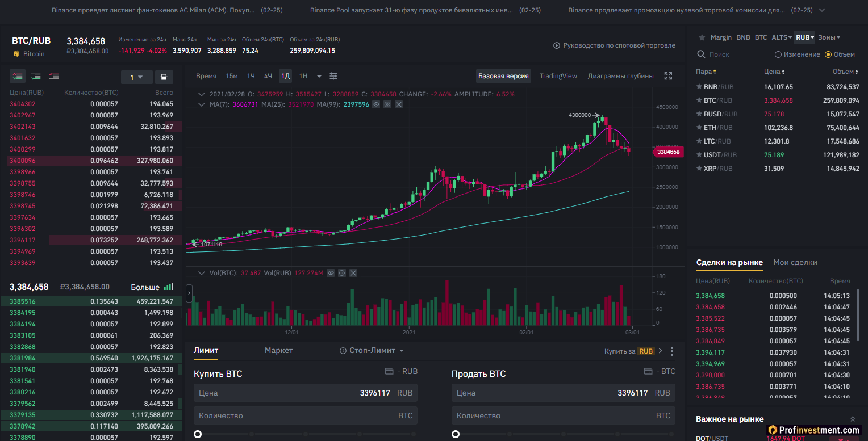Favorite the BUSD/RUB pair star

pos(699,114)
